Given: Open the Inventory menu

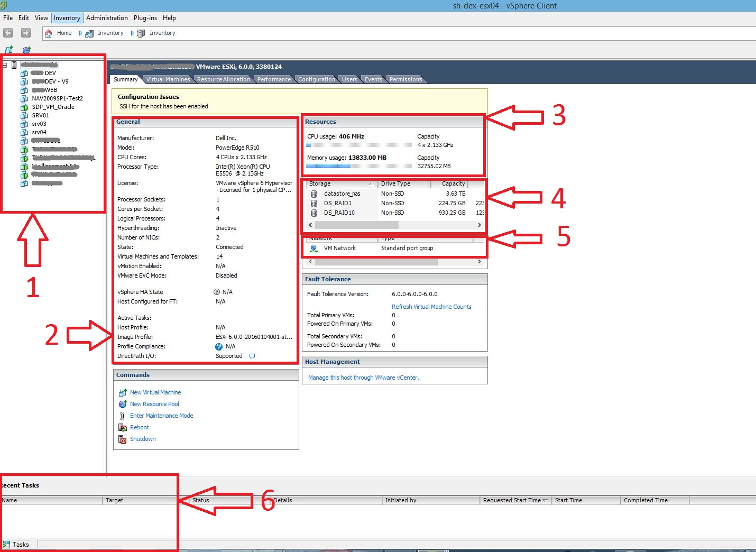Looking at the screenshot, I should point(67,18).
